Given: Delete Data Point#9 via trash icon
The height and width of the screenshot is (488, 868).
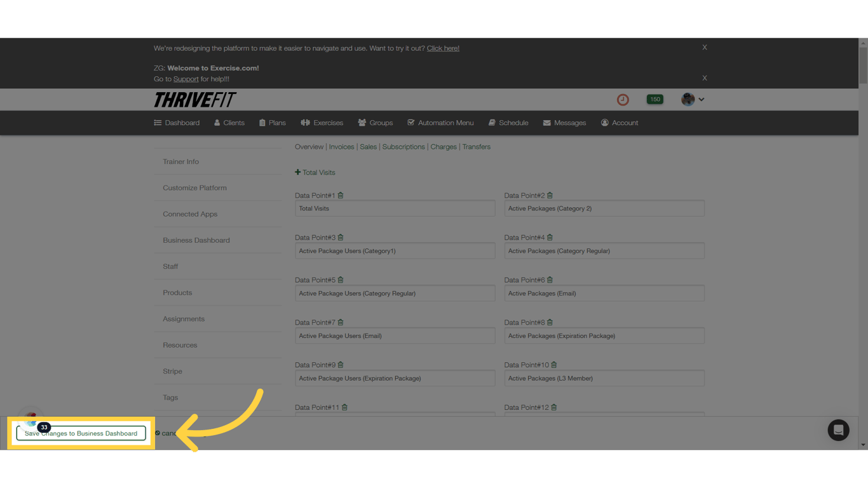Looking at the screenshot, I should click(x=341, y=365).
